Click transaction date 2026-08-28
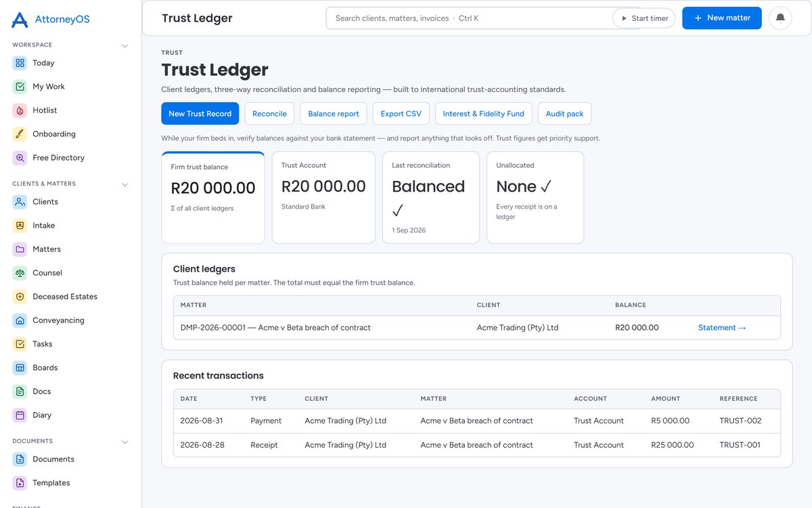The height and width of the screenshot is (508, 812). 202,445
